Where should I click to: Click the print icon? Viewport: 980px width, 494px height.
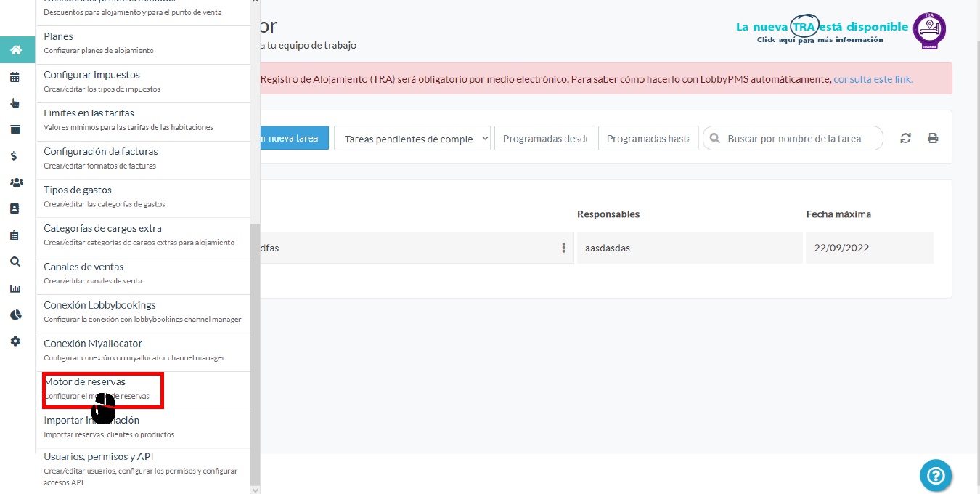click(x=933, y=138)
